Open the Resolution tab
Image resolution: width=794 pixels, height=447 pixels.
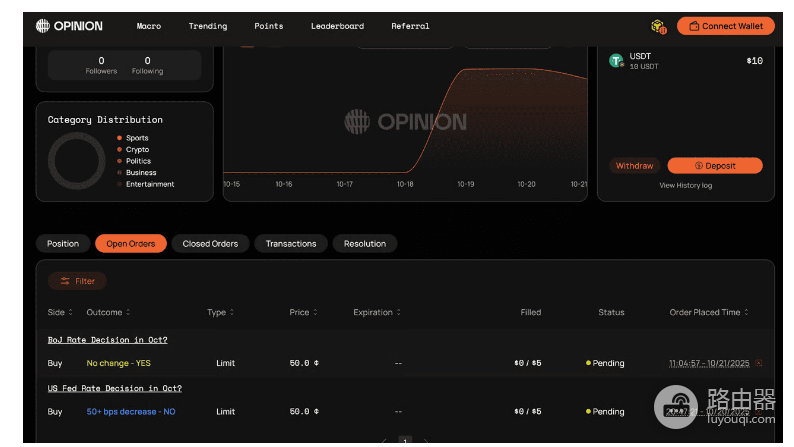pyautogui.click(x=365, y=243)
